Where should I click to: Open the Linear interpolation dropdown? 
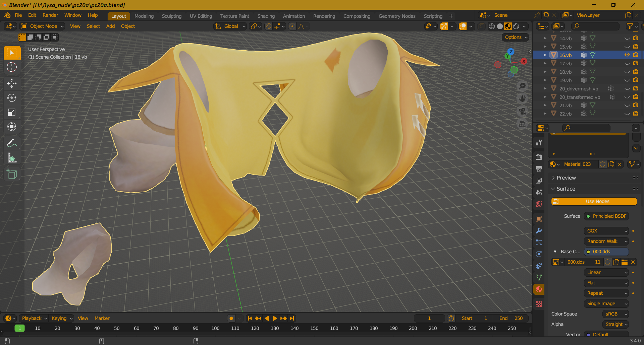coord(606,272)
